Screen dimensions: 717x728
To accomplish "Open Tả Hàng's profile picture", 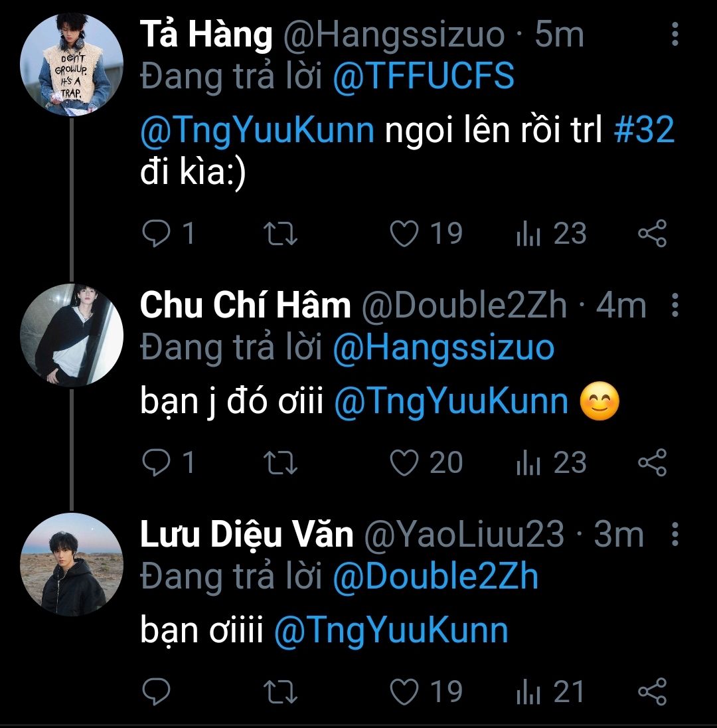I will (x=72, y=64).
